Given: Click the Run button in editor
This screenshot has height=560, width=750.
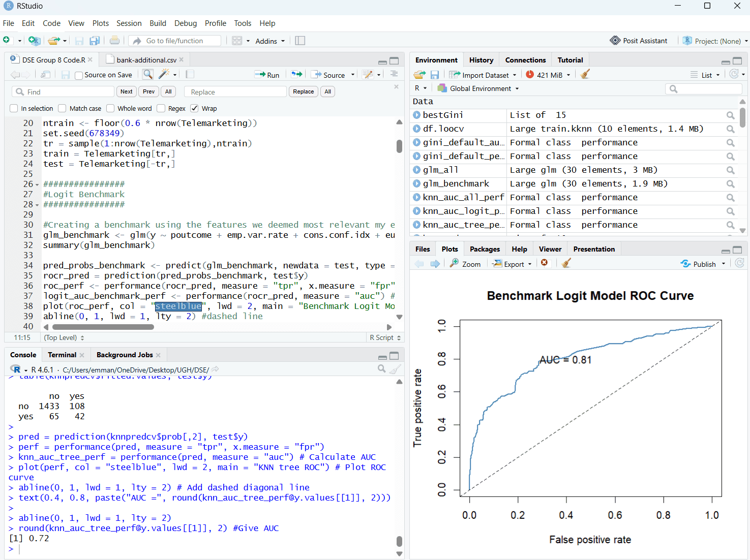Looking at the screenshot, I should click(x=267, y=75).
